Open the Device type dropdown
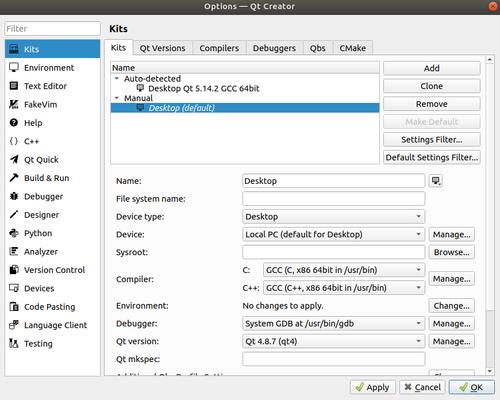The height and width of the screenshot is (400, 500). pyautogui.click(x=333, y=217)
